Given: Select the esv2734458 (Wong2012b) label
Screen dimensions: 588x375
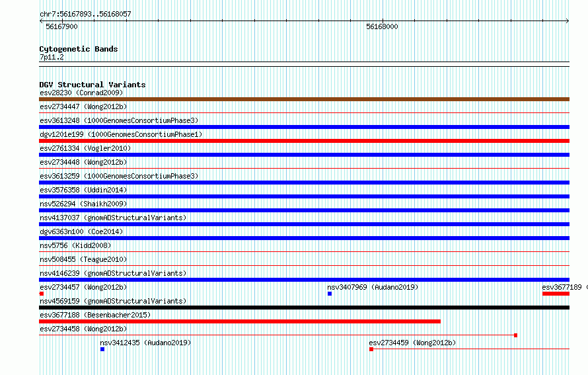Looking at the screenshot, I should (x=83, y=329).
